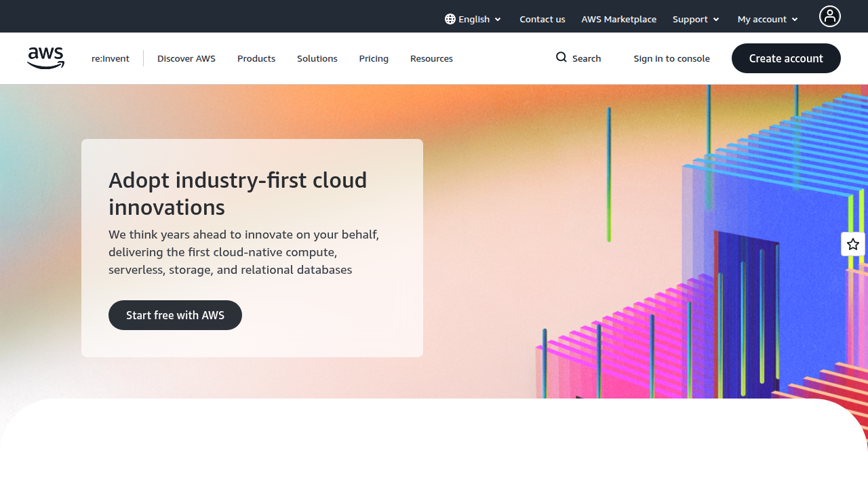The width and height of the screenshot is (868, 488).
Task: Click the Create account button
Action: [x=786, y=58]
